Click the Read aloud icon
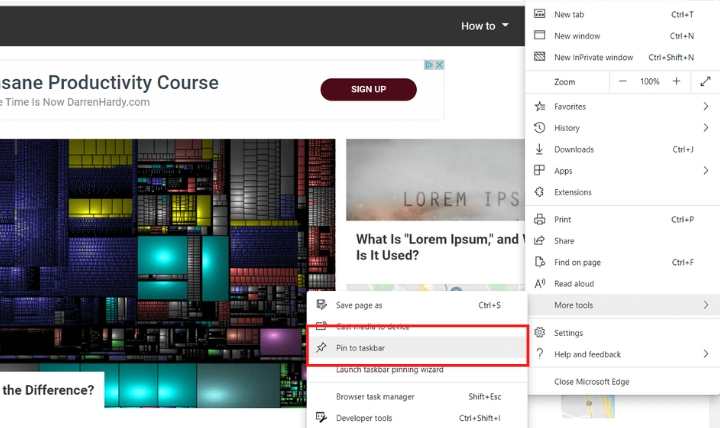This screenshot has width=720, height=428. pyautogui.click(x=540, y=283)
